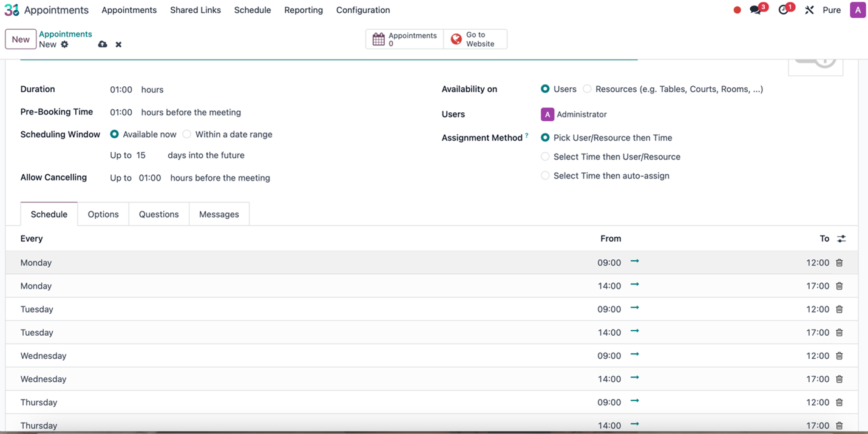Discard changes with the breadcrumb X icon

(x=118, y=44)
